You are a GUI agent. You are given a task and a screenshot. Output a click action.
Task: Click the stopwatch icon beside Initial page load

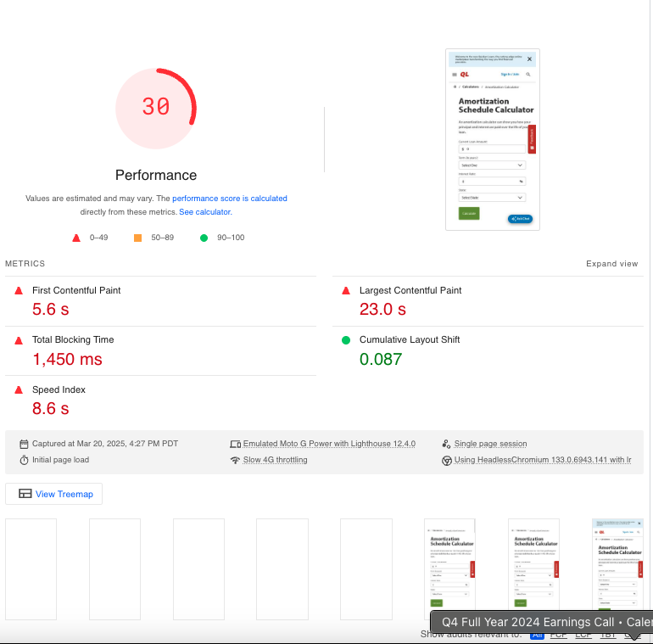[25, 460]
